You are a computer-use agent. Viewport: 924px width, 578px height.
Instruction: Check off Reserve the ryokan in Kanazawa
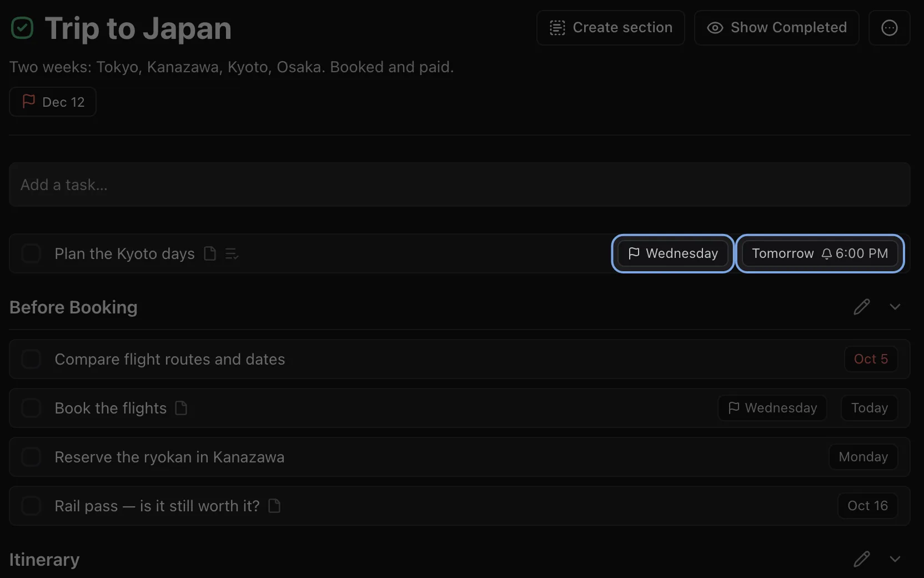click(x=31, y=457)
